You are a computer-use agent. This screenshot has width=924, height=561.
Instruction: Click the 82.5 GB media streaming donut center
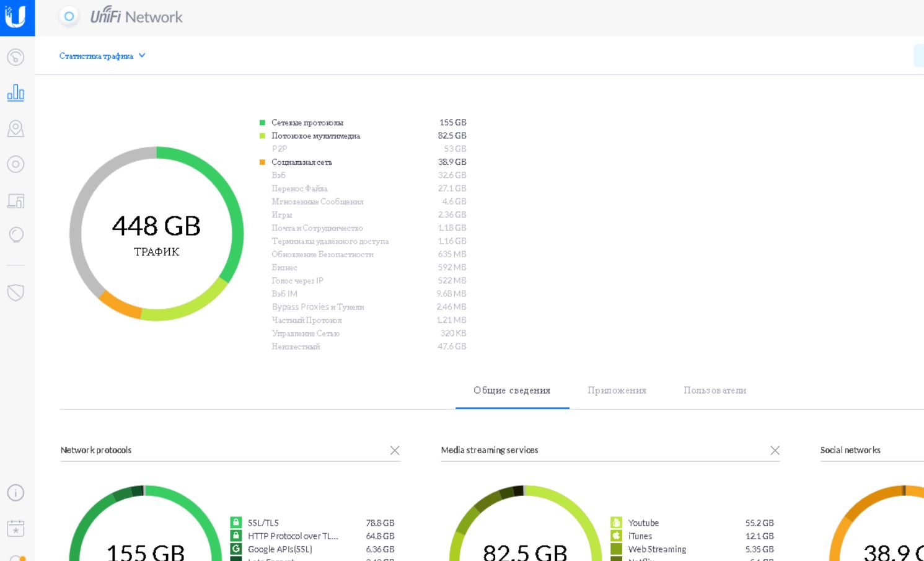[525, 552]
